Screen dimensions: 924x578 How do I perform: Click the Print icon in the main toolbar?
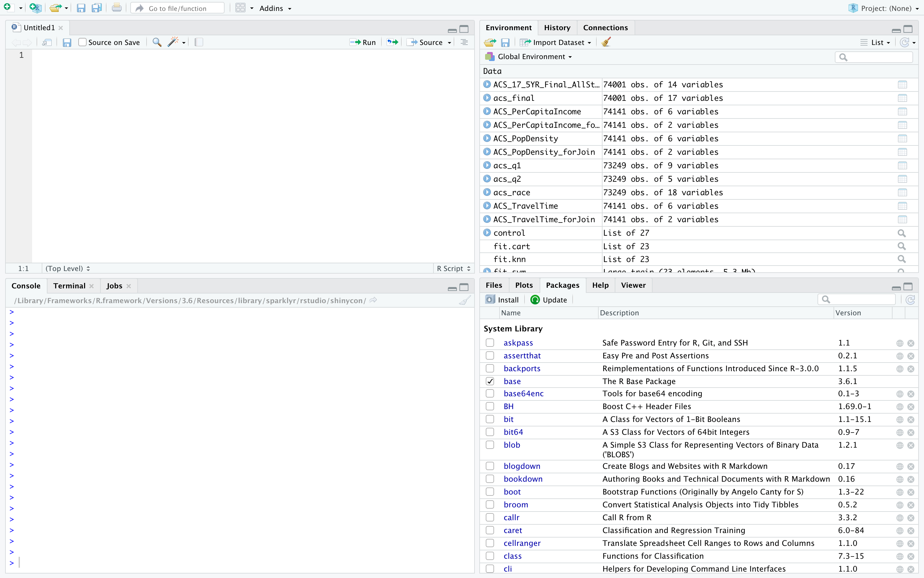pyautogui.click(x=117, y=8)
